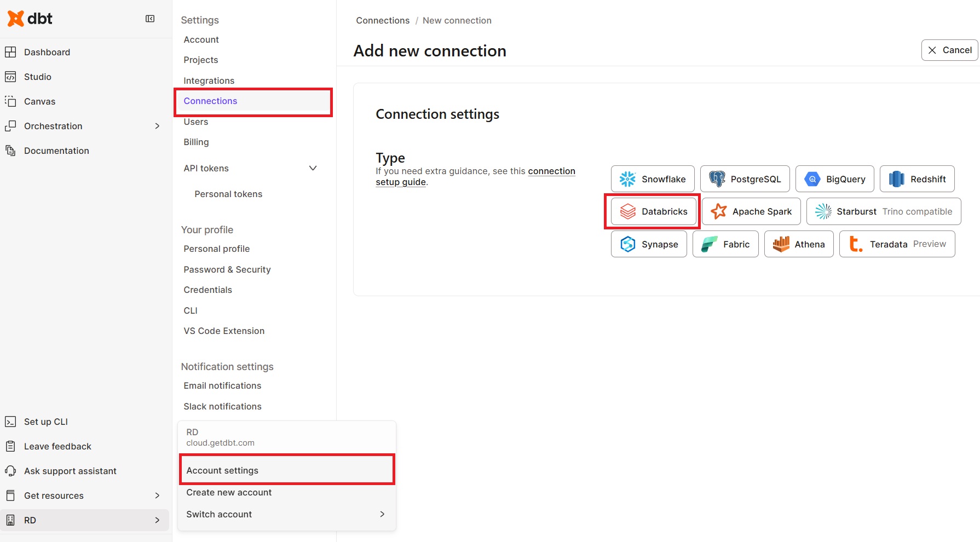
Task: Go back via Connections breadcrumb
Action: (382, 20)
